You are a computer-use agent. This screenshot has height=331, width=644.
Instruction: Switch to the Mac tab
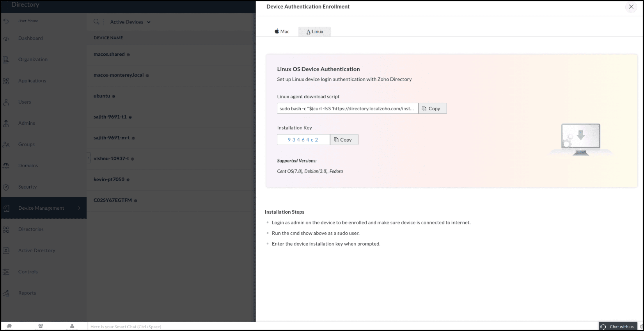(x=282, y=32)
